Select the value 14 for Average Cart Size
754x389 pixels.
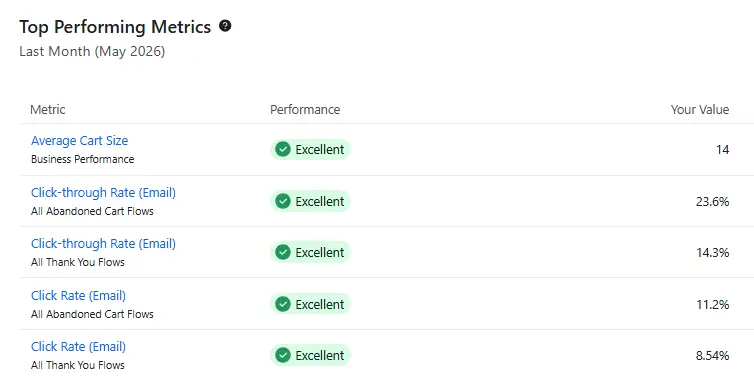point(722,150)
